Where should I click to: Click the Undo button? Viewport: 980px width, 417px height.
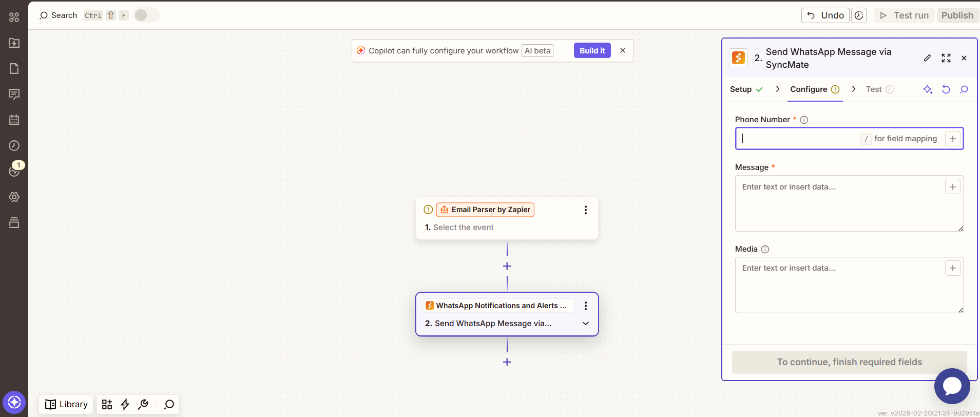825,15
